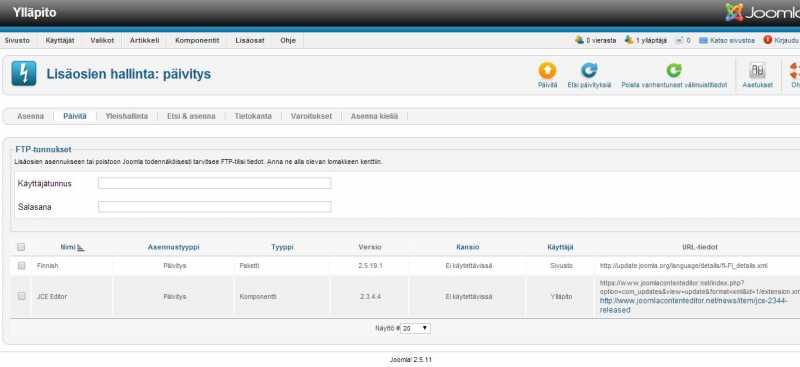The height and width of the screenshot is (367, 800).
Task: Switch to the Asenna kieliä tab
Action: tap(374, 116)
